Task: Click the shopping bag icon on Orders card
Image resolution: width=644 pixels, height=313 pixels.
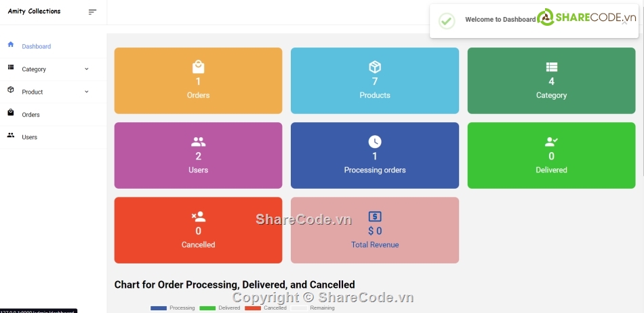Action: [x=198, y=67]
